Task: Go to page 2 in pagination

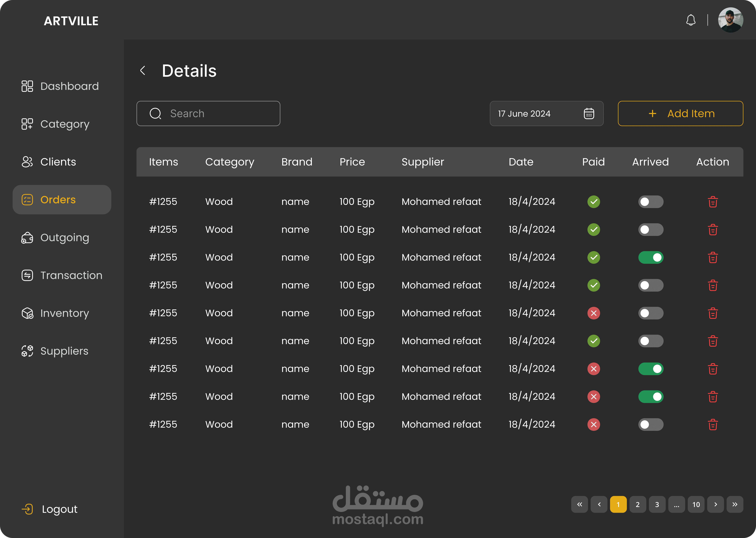Action: click(x=637, y=504)
